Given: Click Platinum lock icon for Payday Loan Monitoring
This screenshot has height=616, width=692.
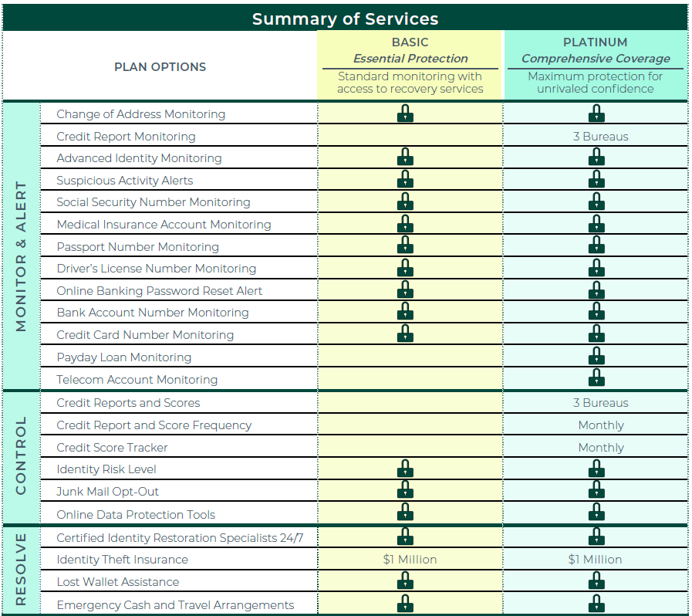Looking at the screenshot, I should [x=596, y=357].
